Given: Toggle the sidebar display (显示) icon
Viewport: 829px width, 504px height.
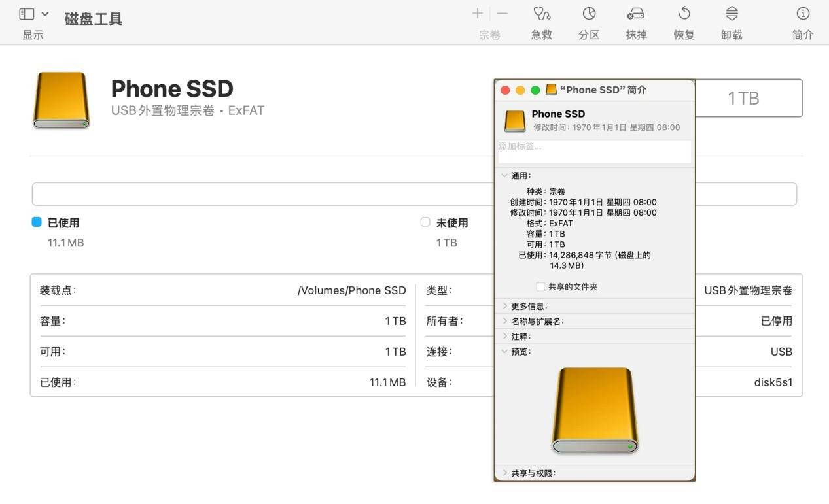Looking at the screenshot, I should coord(27,14).
